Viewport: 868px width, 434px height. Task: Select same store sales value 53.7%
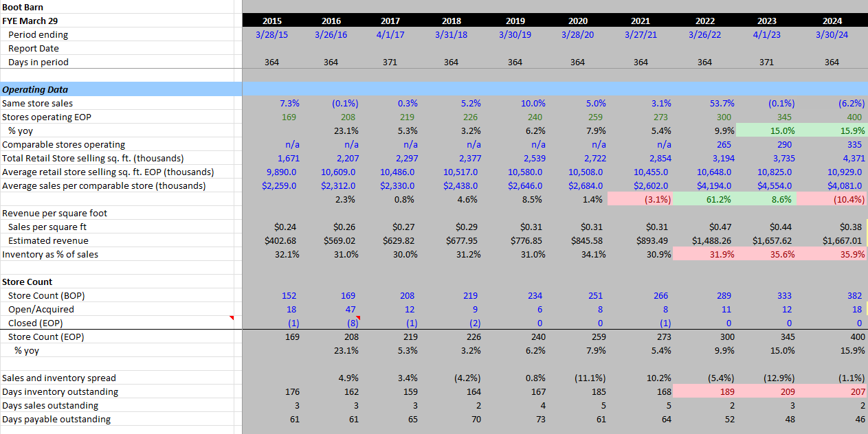tap(722, 103)
